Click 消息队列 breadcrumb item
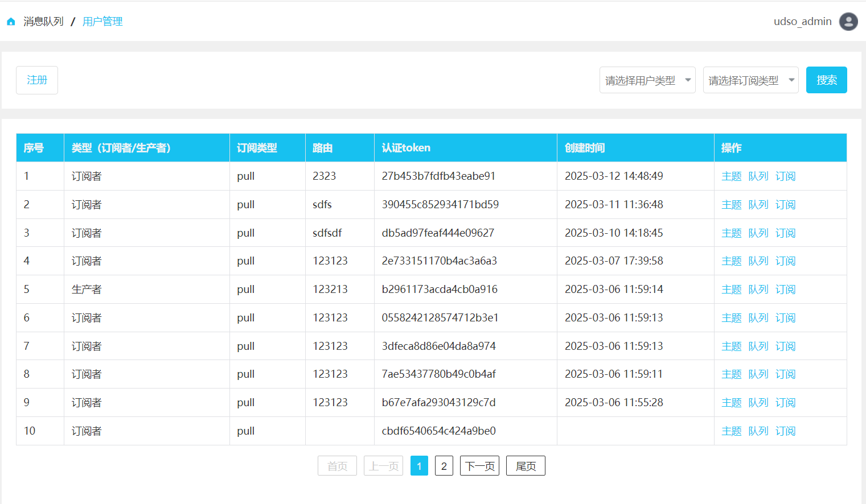Viewport: 866px width, 504px height. coord(43,22)
